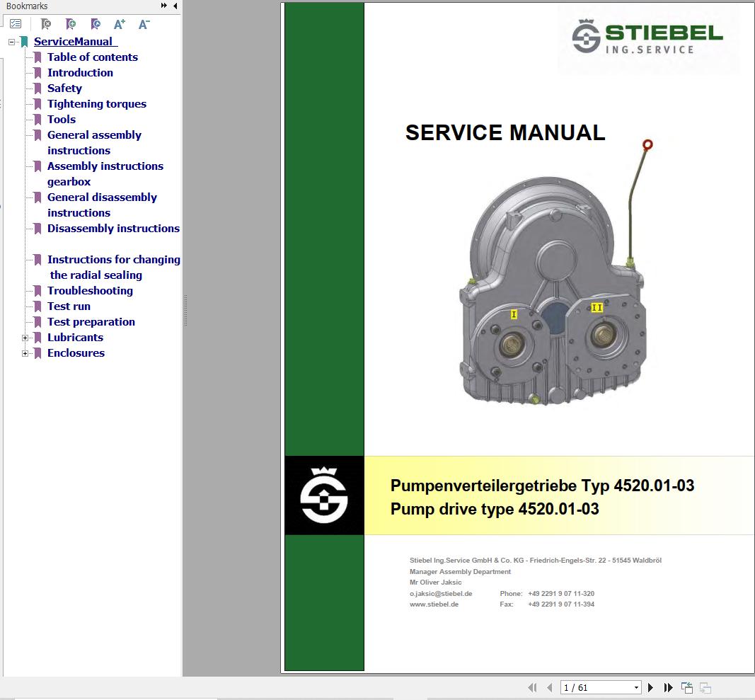The image size is (755, 700).
Task: Click the bookmark icon beside Safety
Action: point(38,88)
